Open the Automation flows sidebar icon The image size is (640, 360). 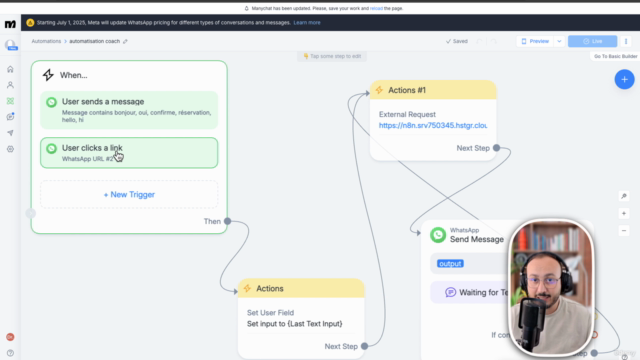[10, 101]
